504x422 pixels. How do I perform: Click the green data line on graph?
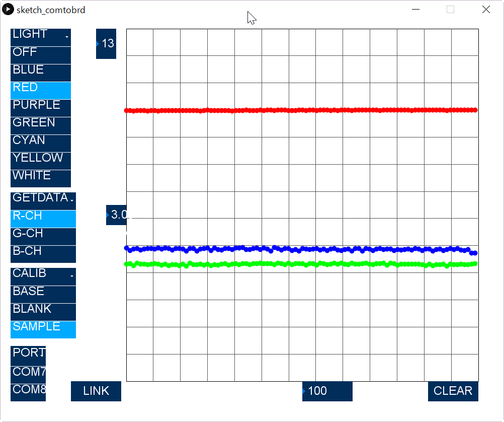coord(301,264)
